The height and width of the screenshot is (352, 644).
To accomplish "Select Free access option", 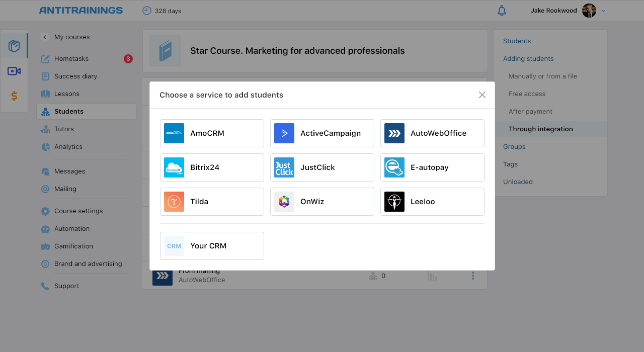I will [x=527, y=94].
